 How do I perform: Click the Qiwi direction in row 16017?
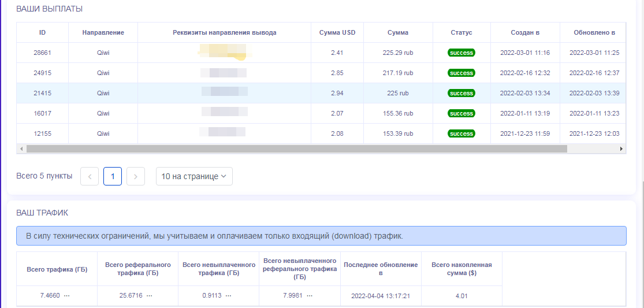pos(103,113)
